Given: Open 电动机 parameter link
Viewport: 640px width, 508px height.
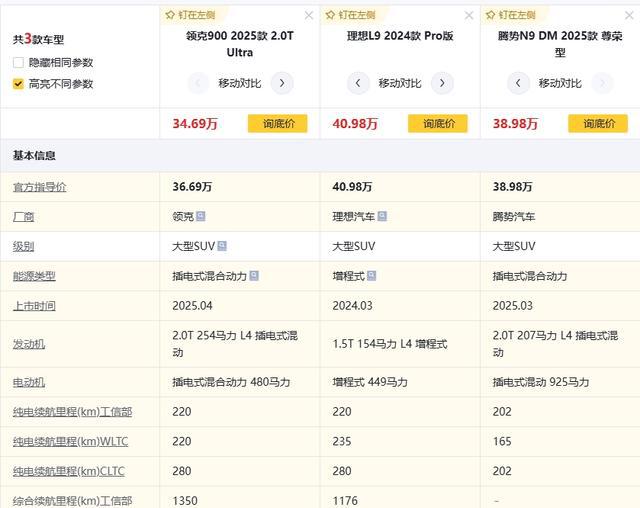Looking at the screenshot, I should click(29, 382).
